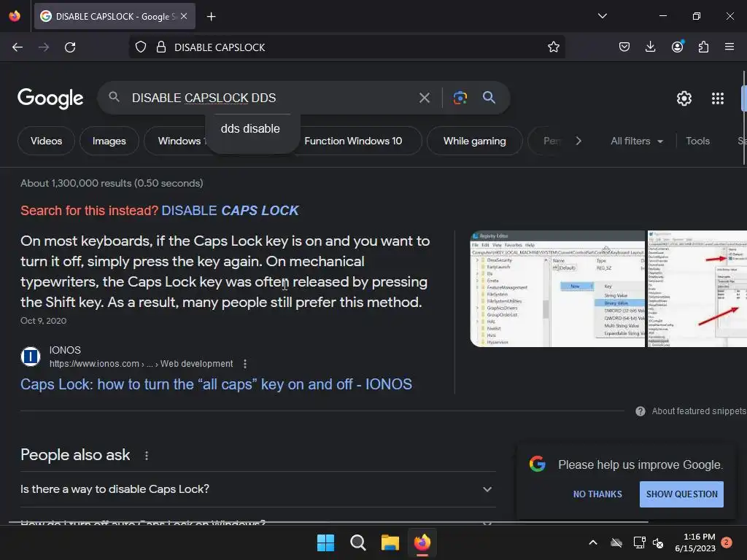
Task: Save page to Pocket
Action: click(624, 47)
